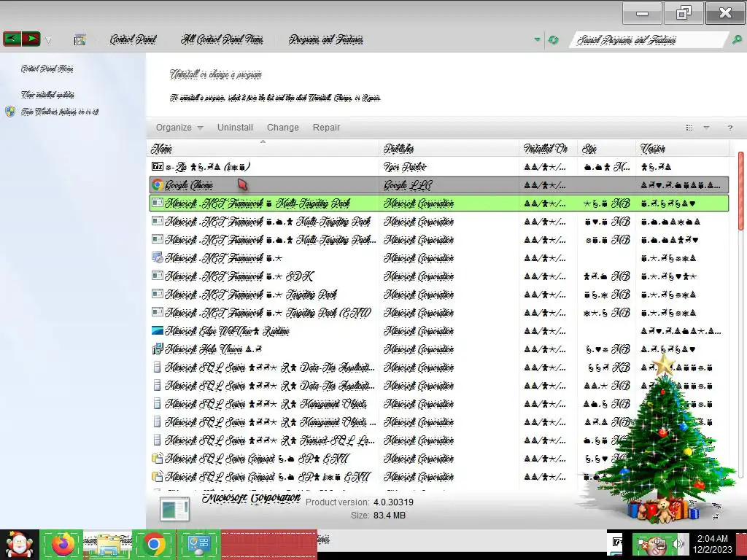Open volume speaker icon in system tray

coord(678,544)
